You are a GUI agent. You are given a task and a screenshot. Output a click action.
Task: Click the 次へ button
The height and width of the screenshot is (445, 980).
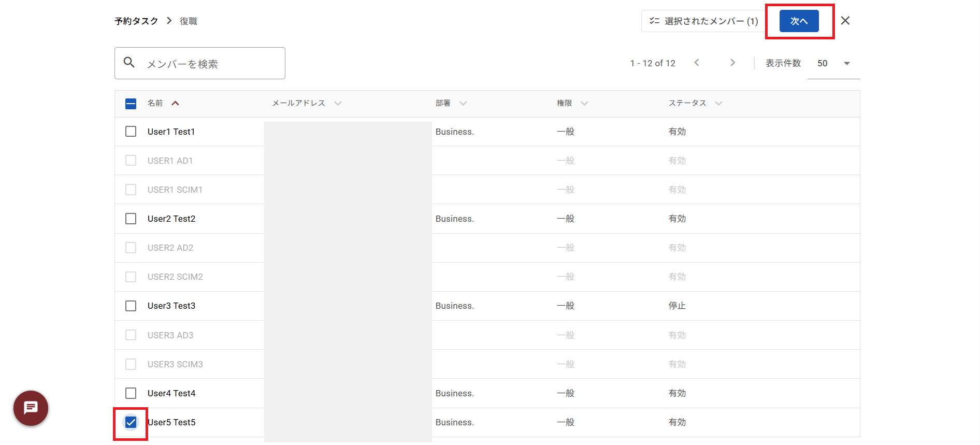tap(799, 21)
